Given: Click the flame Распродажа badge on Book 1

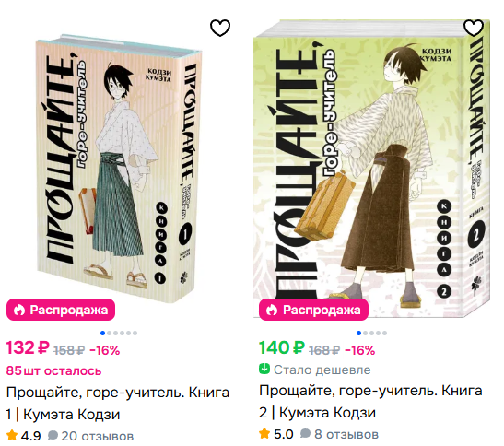Looking at the screenshot, I should (61, 310).
